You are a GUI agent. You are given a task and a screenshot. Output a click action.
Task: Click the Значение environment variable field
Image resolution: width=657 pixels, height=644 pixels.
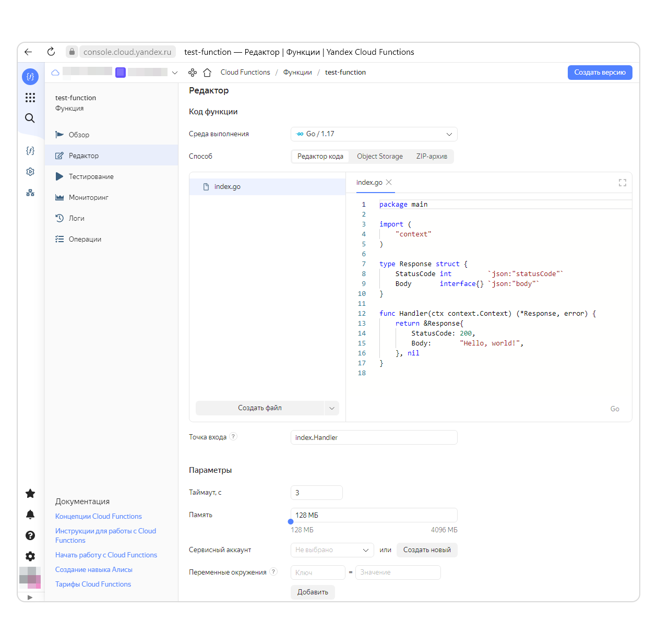click(398, 573)
